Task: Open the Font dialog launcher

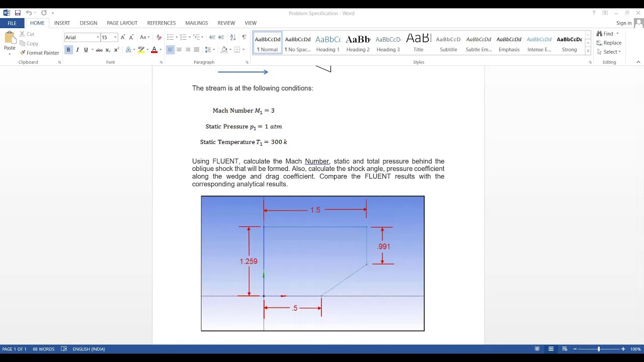Action: point(161,62)
